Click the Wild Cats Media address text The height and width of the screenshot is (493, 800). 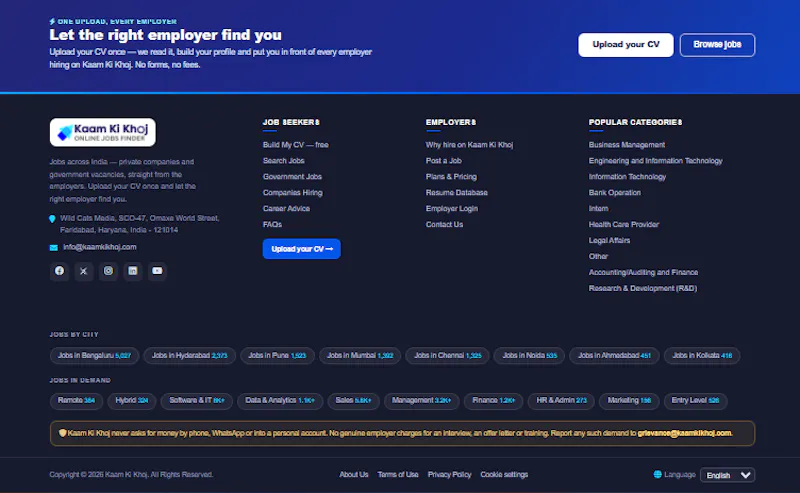tap(140, 224)
